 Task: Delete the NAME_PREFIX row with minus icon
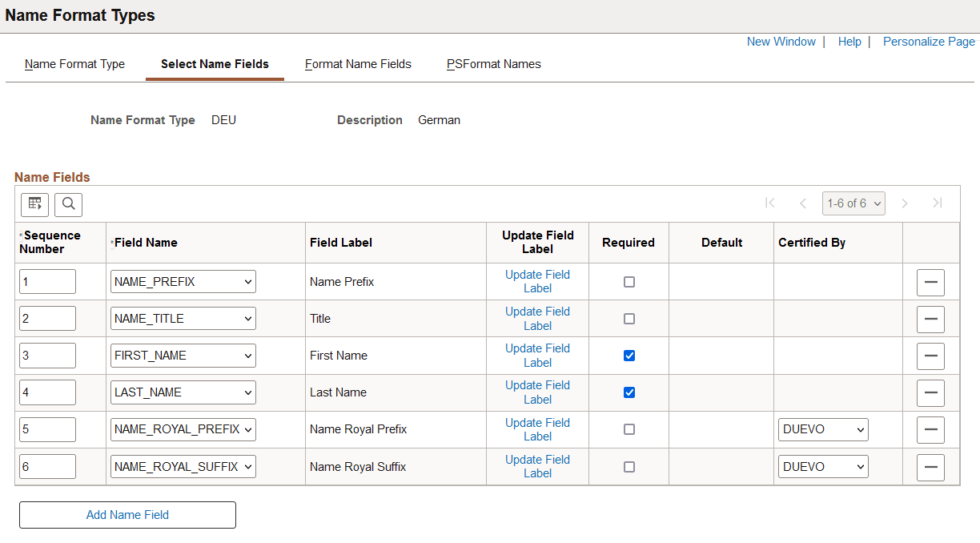click(x=930, y=282)
